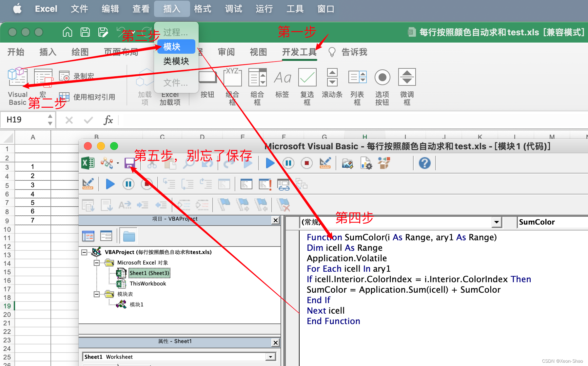Click View Object icon in Project pane
Viewport: 588px width, 366px height.
pos(106,236)
